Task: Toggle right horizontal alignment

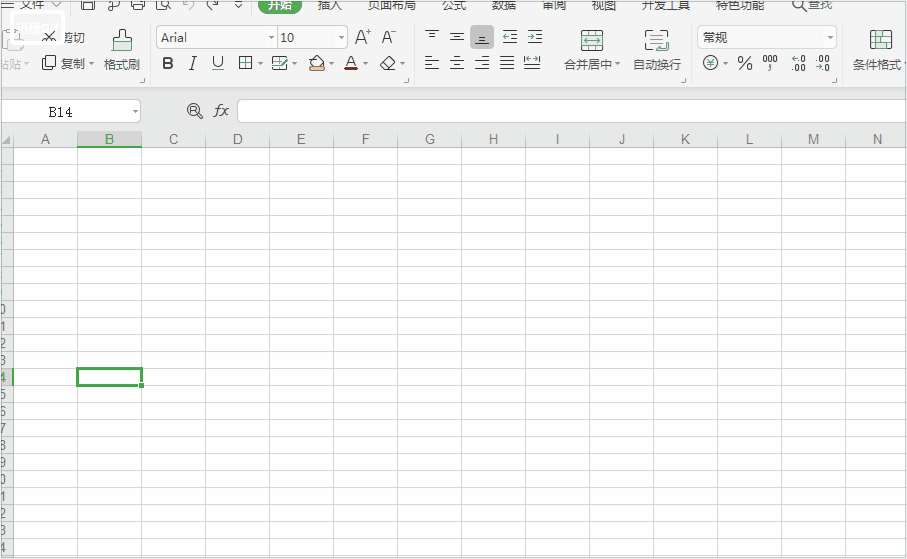Action: click(x=482, y=62)
